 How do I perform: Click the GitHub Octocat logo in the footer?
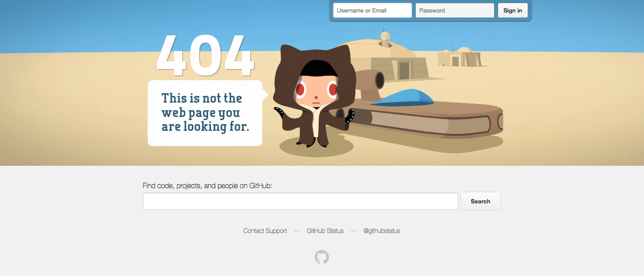point(322,257)
